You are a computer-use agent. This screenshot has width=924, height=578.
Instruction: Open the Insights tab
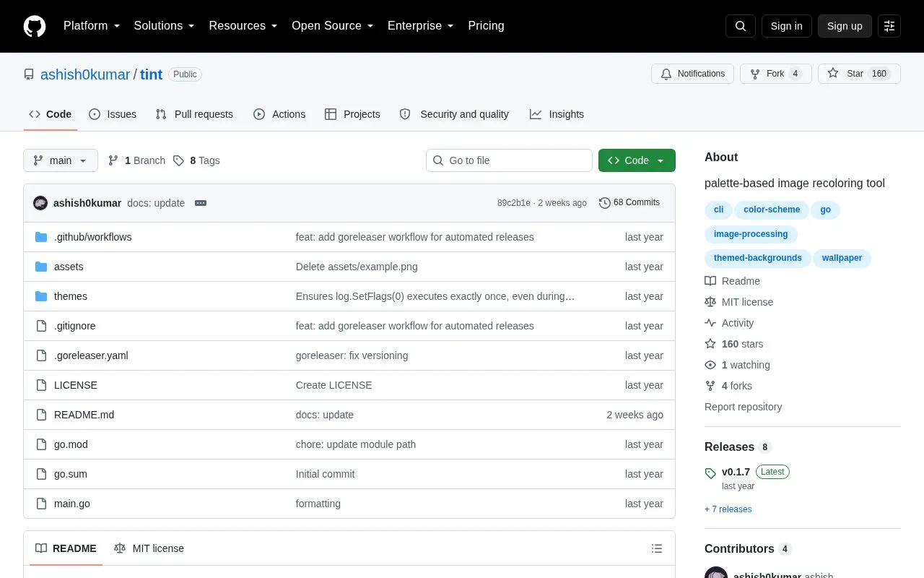coord(557,114)
